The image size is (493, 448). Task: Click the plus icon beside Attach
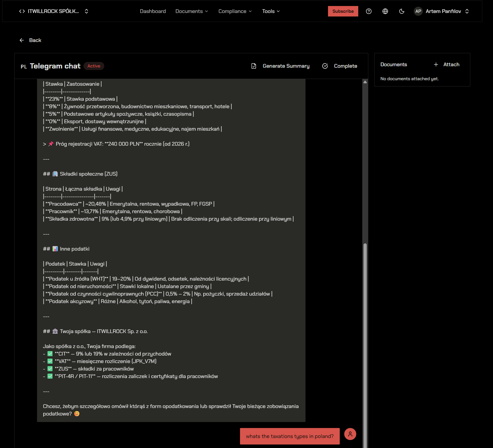pos(436,64)
